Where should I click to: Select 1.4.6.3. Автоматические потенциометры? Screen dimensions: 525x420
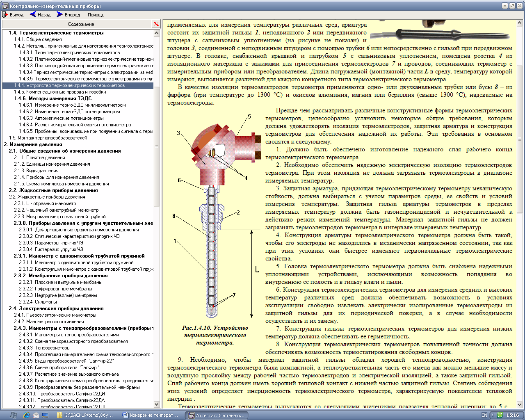(x=61, y=118)
